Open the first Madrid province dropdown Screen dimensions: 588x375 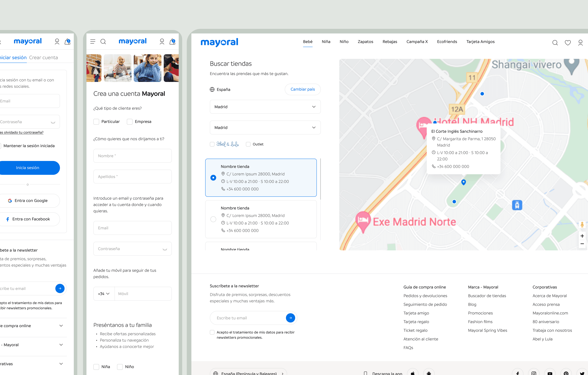[x=265, y=107]
